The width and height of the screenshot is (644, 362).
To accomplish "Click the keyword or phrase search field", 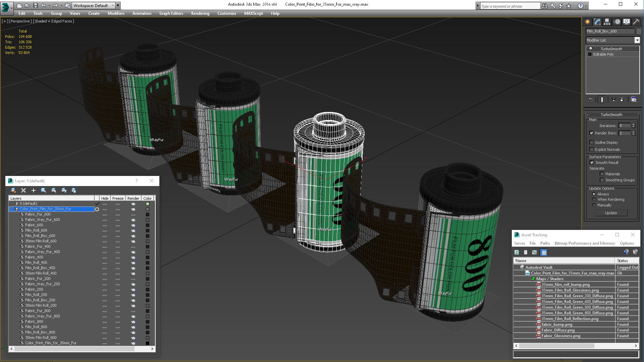I will (510, 6).
